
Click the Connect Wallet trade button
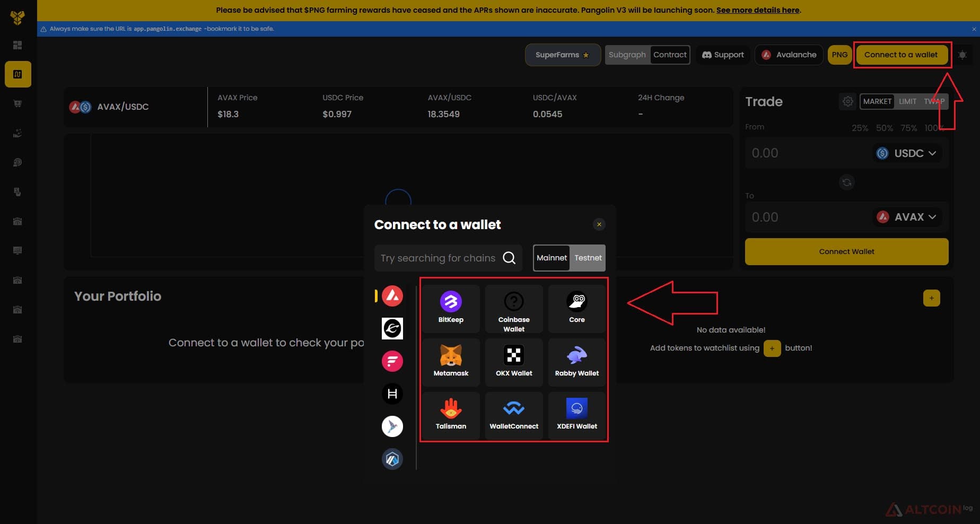pos(846,251)
